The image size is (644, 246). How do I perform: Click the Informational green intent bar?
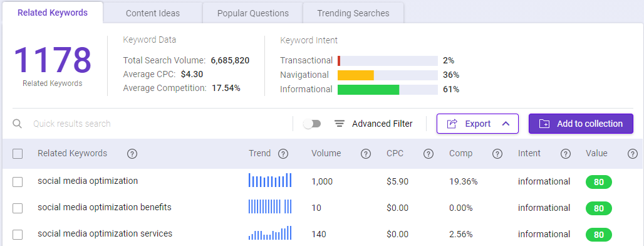[x=368, y=90]
